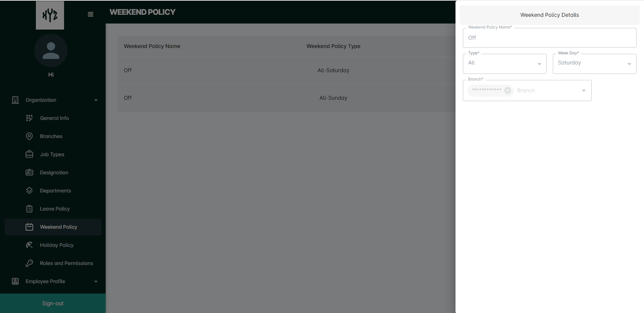Click the hamburger menu icon
The width and height of the screenshot is (644, 313).
click(x=90, y=14)
